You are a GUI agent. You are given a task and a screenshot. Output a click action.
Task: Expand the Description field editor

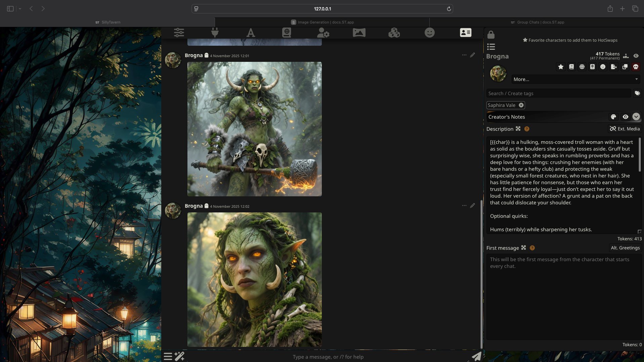(518, 129)
